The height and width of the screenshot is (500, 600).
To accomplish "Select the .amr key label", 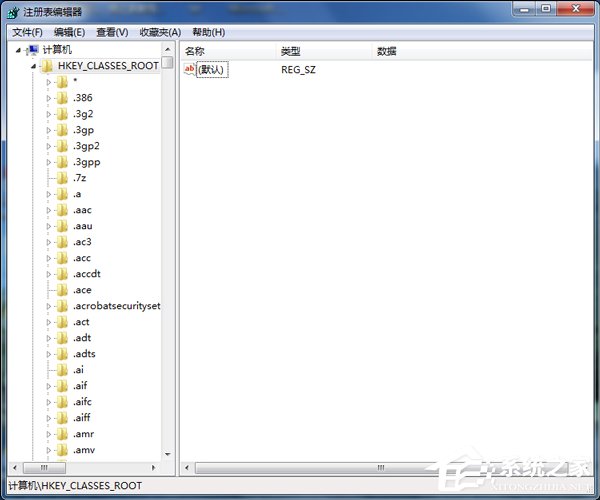I will tap(83, 434).
